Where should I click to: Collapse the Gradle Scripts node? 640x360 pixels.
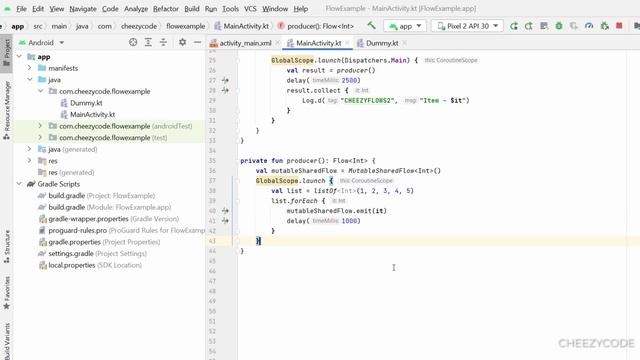click(19, 184)
